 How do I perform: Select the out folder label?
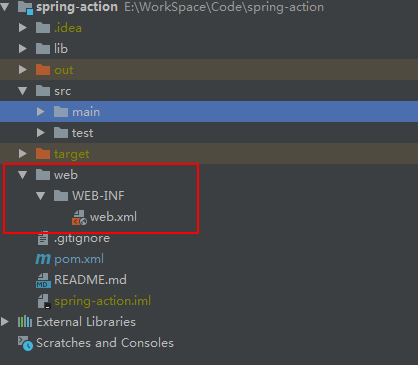(x=64, y=70)
